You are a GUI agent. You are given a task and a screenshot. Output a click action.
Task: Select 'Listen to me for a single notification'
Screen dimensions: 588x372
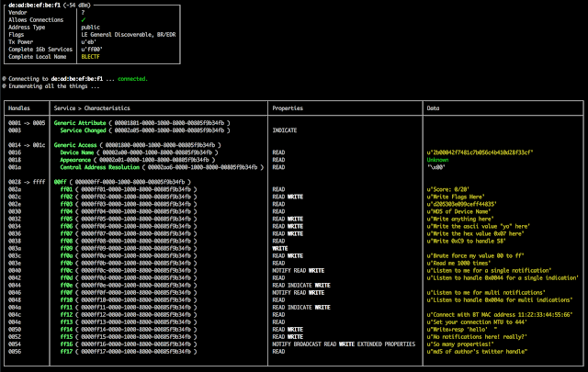click(x=489, y=270)
